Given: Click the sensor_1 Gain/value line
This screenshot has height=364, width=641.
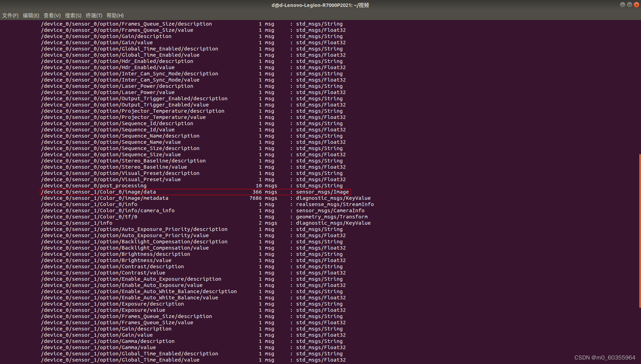Looking at the screenshot, I should click(193, 335).
